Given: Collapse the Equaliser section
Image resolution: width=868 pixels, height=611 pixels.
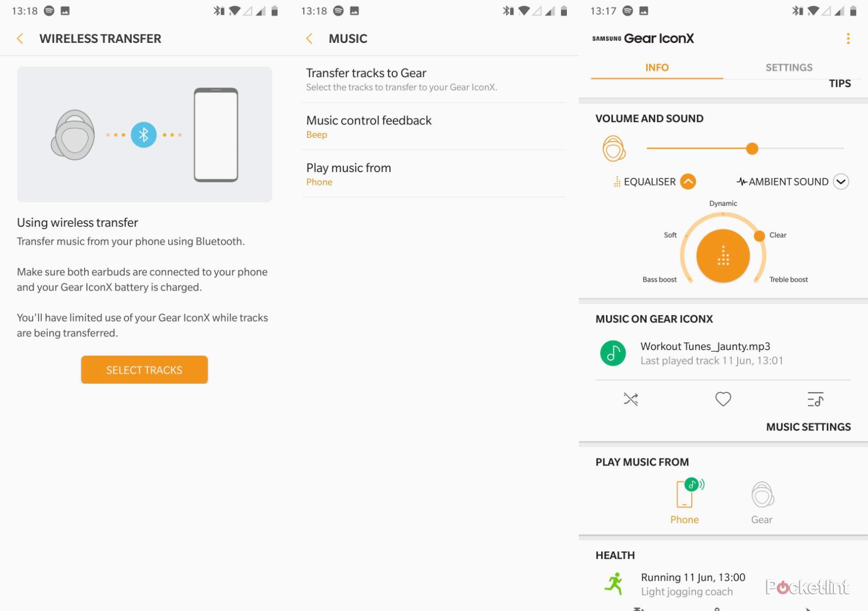Looking at the screenshot, I should pyautogui.click(x=688, y=182).
